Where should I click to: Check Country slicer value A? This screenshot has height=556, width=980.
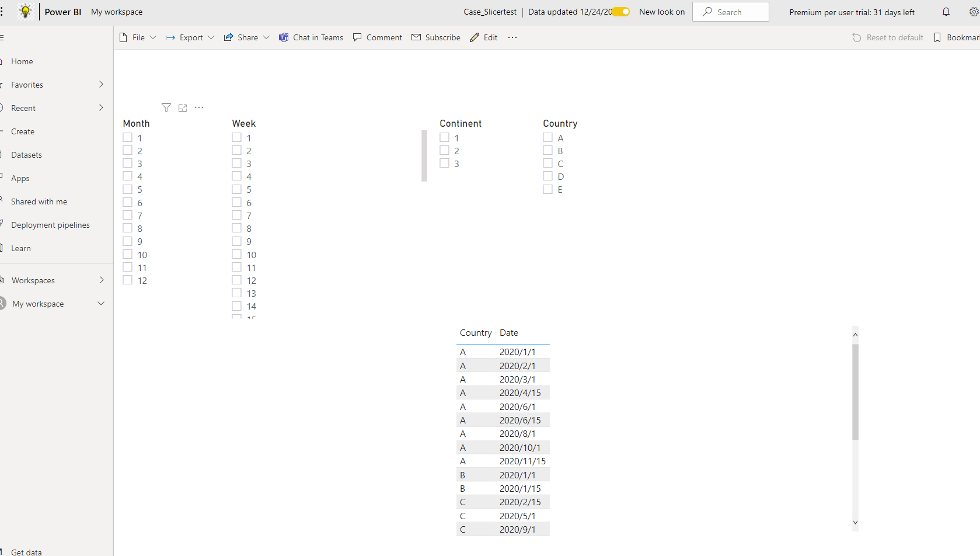[547, 138]
